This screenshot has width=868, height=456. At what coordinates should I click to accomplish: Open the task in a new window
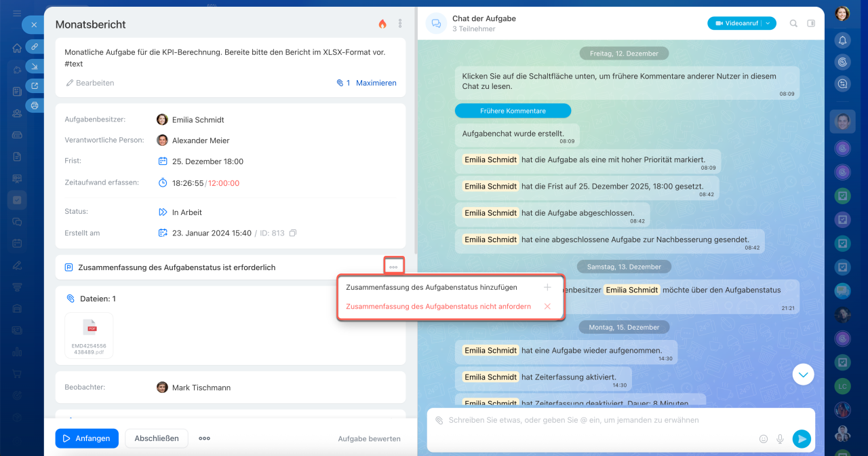(x=35, y=85)
